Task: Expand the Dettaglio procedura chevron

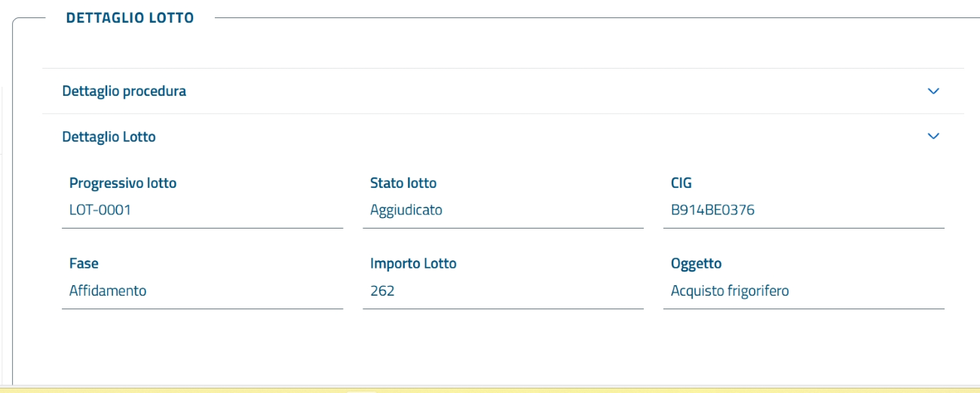Action: tap(933, 91)
